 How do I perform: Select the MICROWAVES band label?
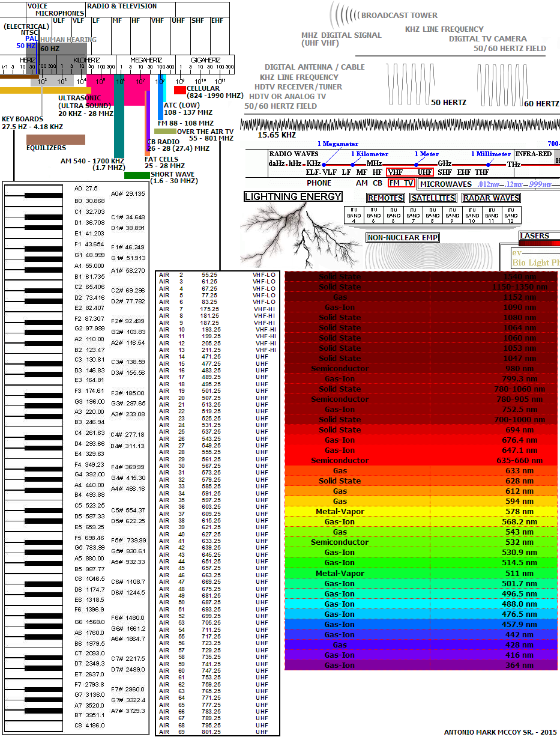(445, 184)
